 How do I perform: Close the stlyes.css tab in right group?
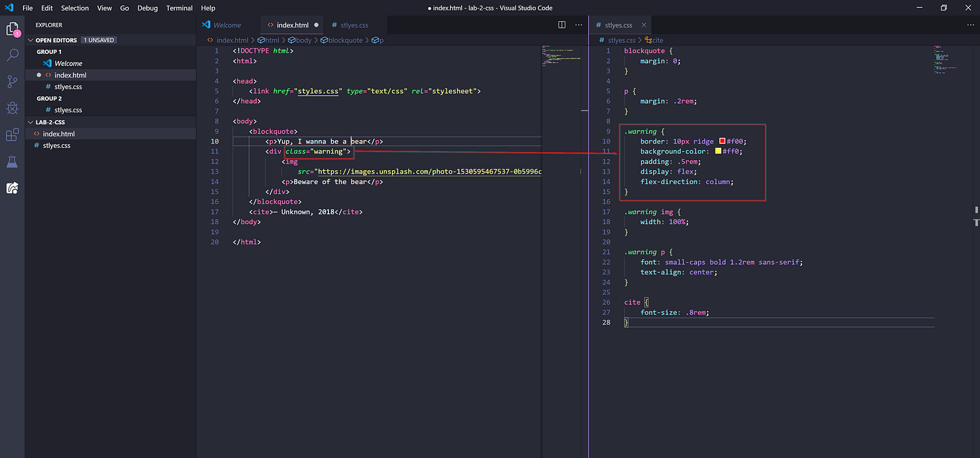click(x=644, y=25)
